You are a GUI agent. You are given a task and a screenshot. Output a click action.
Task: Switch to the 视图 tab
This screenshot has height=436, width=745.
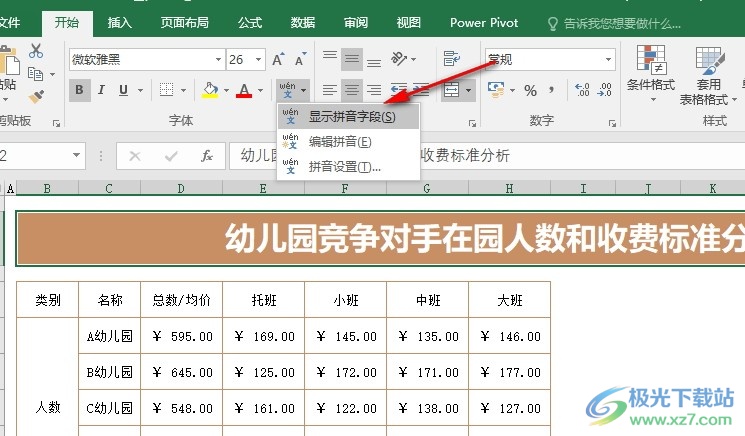(x=409, y=22)
